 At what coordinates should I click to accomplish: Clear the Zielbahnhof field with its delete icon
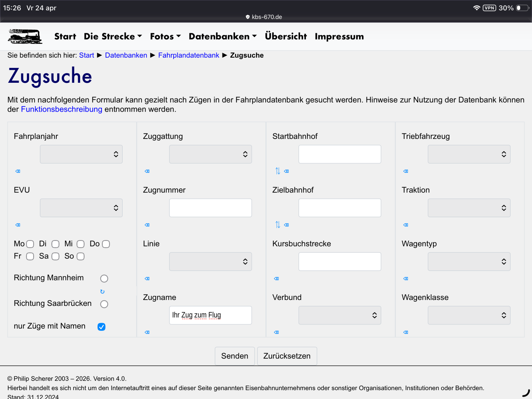tap(286, 225)
